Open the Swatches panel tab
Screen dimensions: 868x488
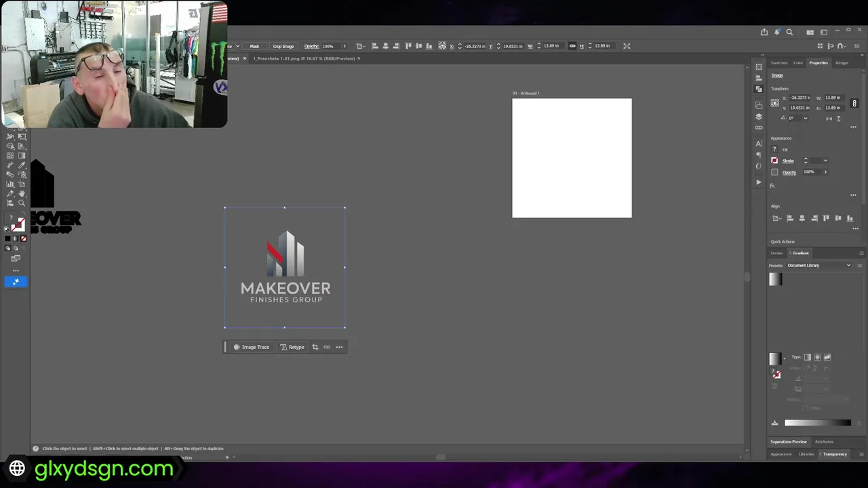tap(779, 63)
